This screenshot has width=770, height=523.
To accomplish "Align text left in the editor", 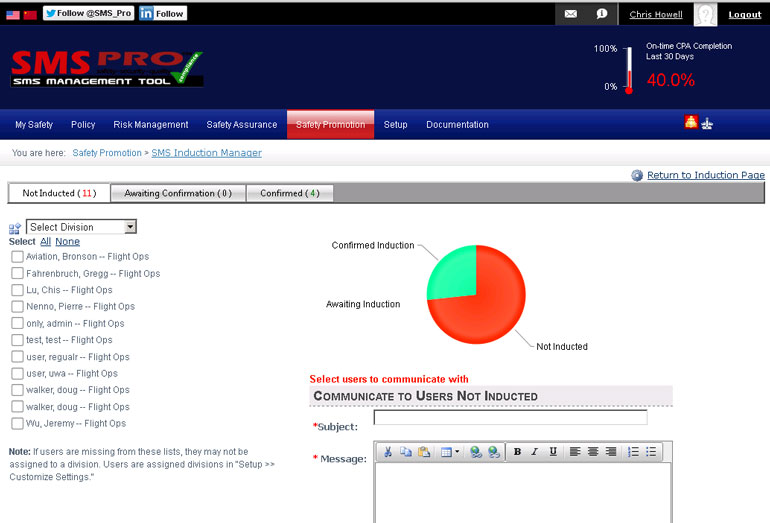I will (575, 452).
